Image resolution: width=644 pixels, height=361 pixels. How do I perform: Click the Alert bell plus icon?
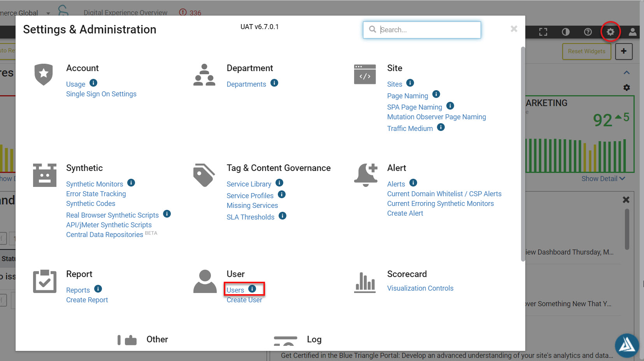366,175
